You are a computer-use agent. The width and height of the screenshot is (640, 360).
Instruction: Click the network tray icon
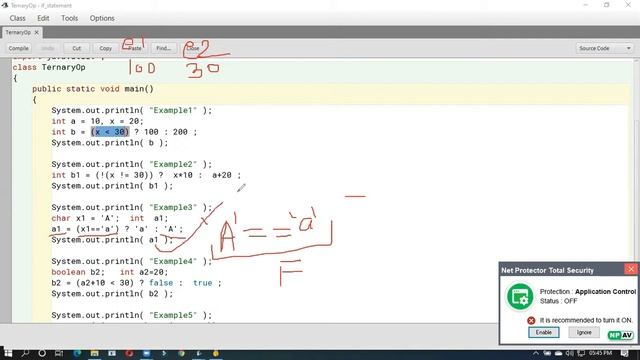tap(581, 353)
